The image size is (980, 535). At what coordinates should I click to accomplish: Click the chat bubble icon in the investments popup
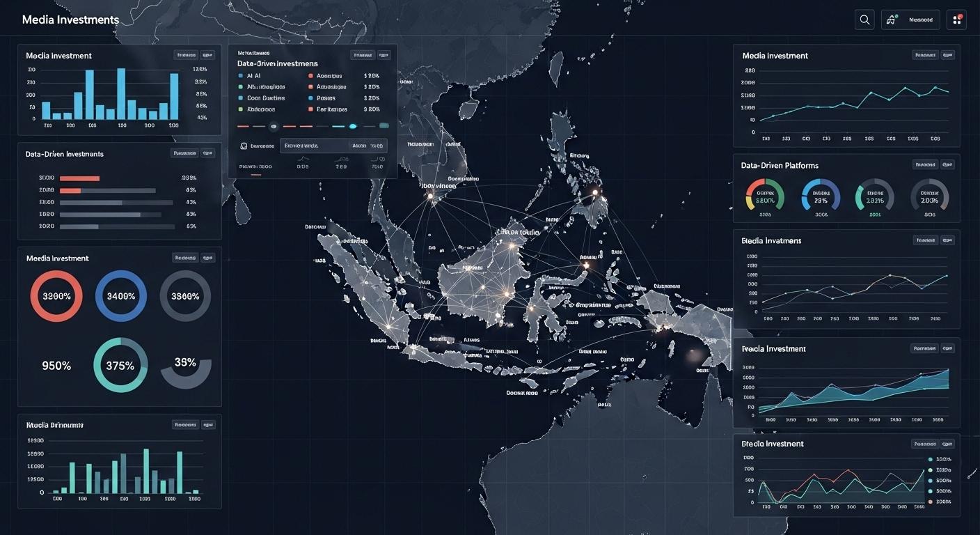point(244,146)
